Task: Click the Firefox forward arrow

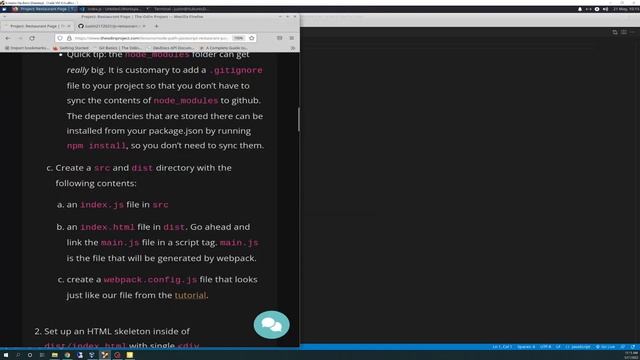Action: pyautogui.click(x=20, y=38)
